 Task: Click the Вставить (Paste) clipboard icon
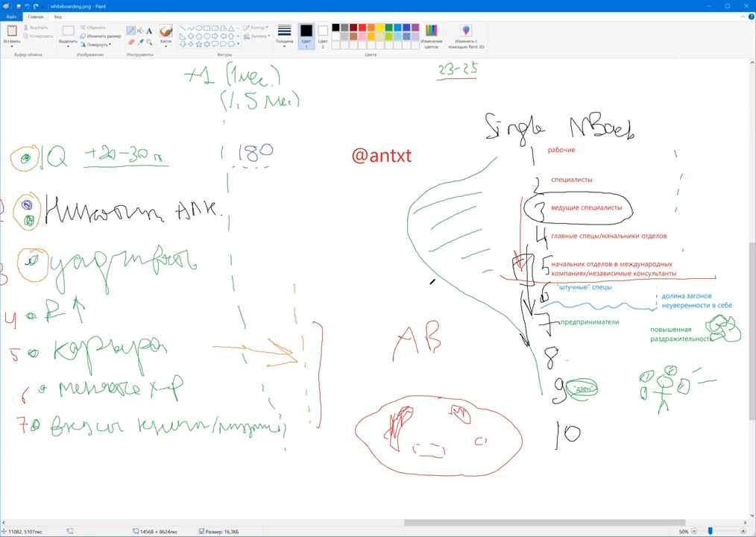12,31
